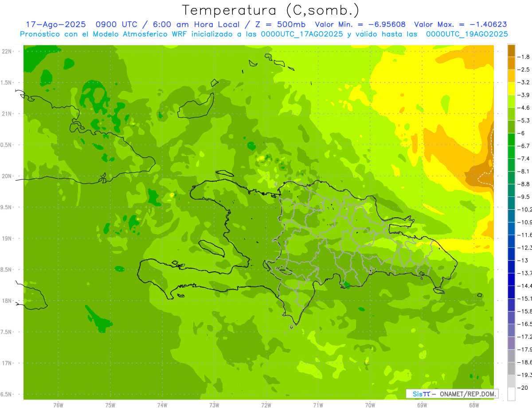Click the "-4.6" colorbar label

click(524, 108)
